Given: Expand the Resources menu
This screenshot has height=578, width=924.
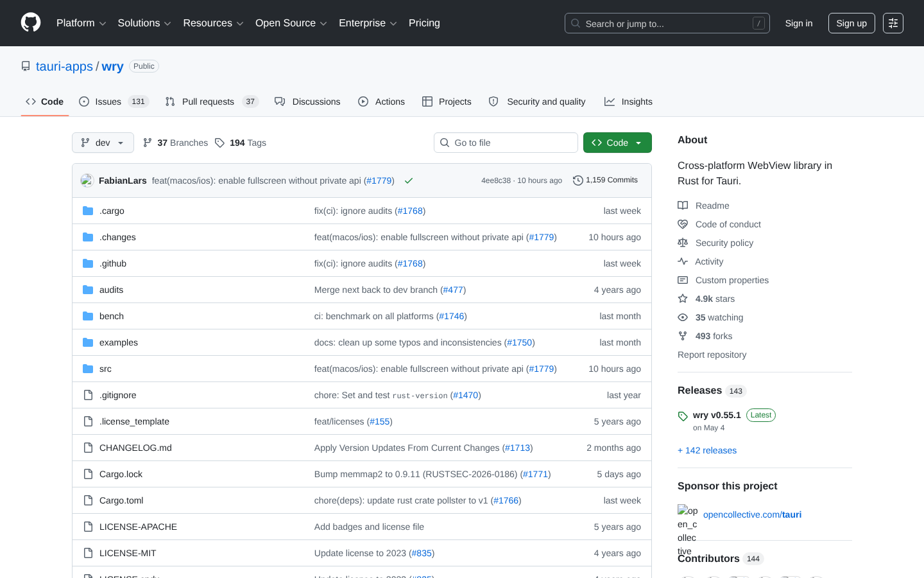Looking at the screenshot, I should tap(213, 23).
